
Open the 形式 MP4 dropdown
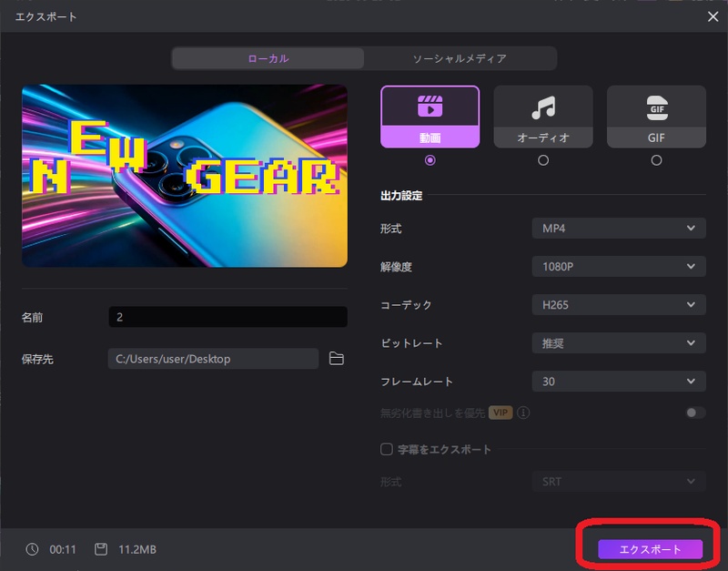coord(619,228)
